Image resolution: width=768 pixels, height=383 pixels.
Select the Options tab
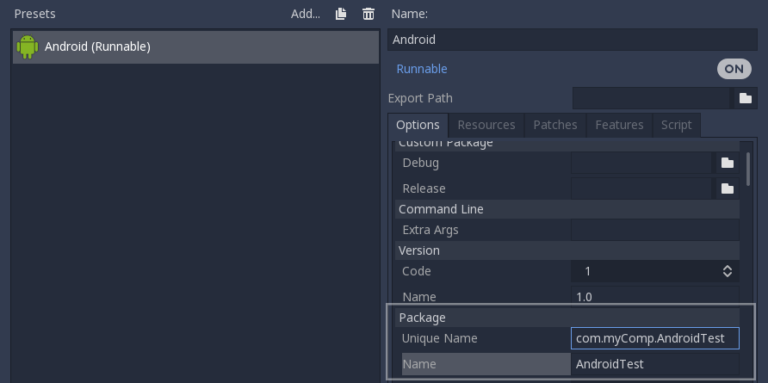pyautogui.click(x=418, y=125)
